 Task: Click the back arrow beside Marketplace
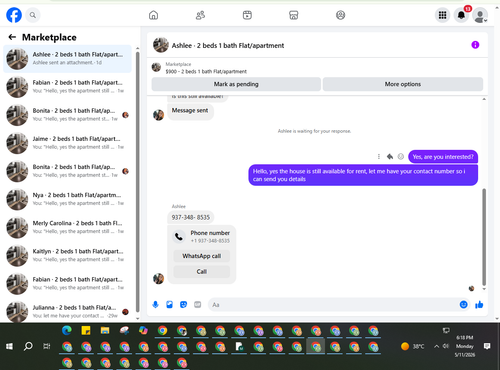click(x=12, y=37)
